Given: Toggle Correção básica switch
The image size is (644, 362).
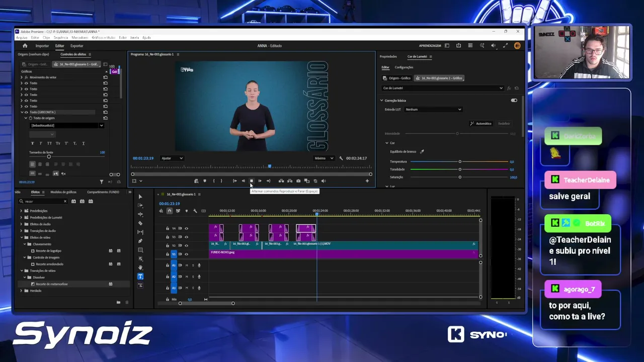Looking at the screenshot, I should (x=514, y=101).
